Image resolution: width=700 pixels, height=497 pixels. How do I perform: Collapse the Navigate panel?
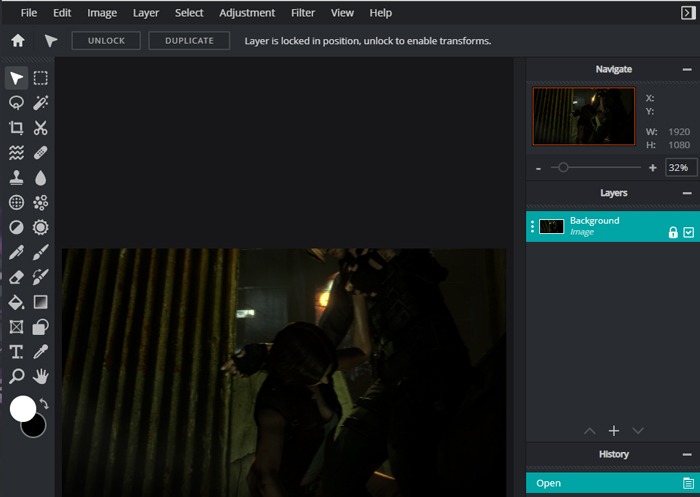click(x=687, y=70)
